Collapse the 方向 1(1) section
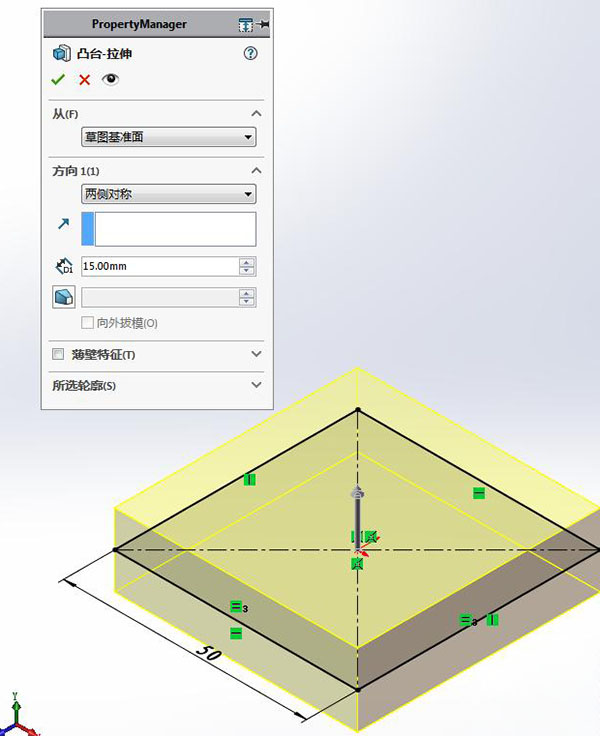Screen dimensions: 600x736 tap(256, 170)
